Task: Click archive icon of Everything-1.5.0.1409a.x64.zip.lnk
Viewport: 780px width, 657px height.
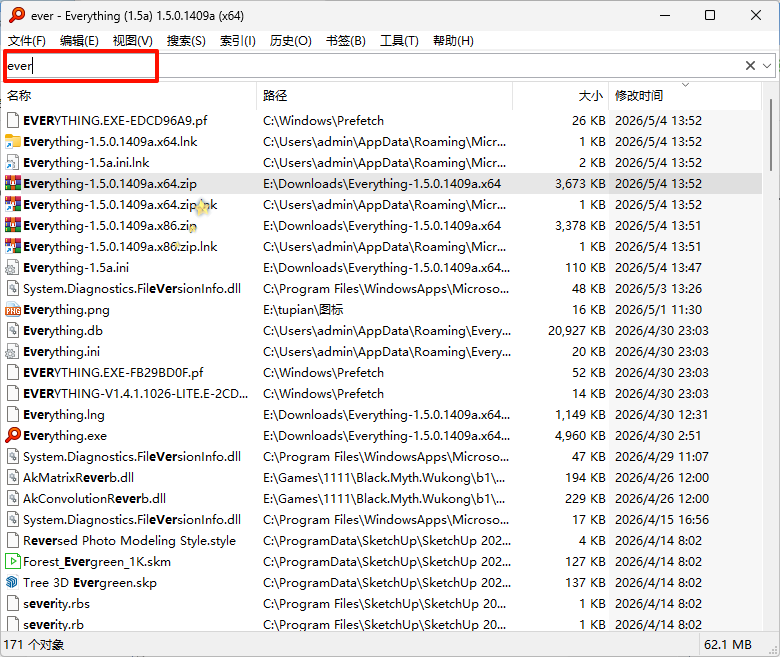Action: 12,204
